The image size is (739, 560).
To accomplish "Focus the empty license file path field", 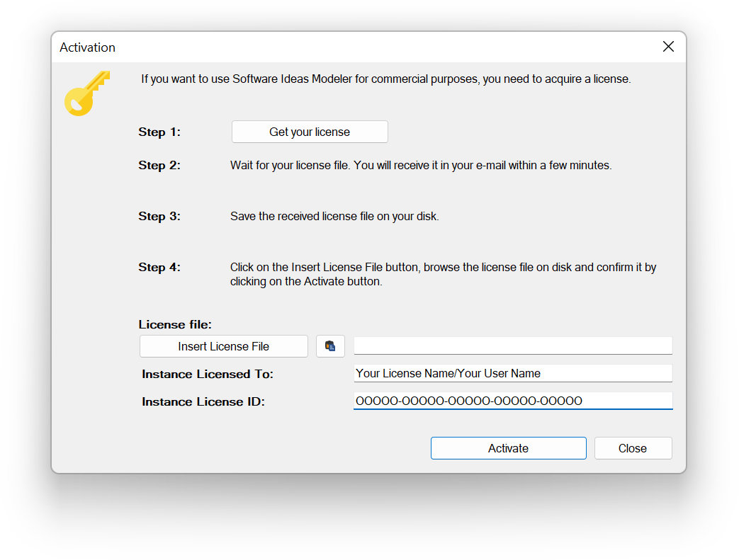I will (513, 345).
